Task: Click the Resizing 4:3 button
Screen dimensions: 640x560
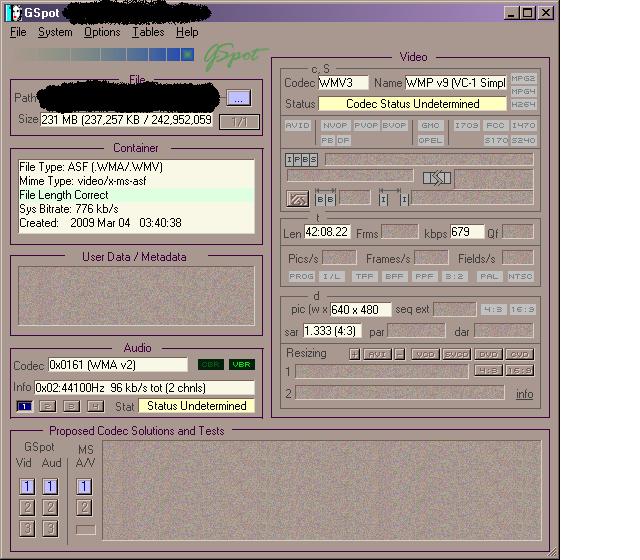Action: [488, 370]
